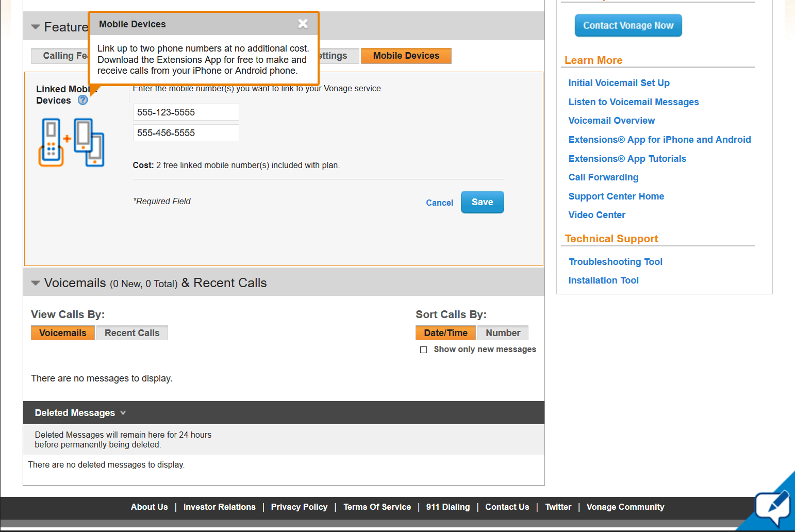Switch to the Mobile Devices tab
Screen dimensions: 795x532
(x=406, y=56)
